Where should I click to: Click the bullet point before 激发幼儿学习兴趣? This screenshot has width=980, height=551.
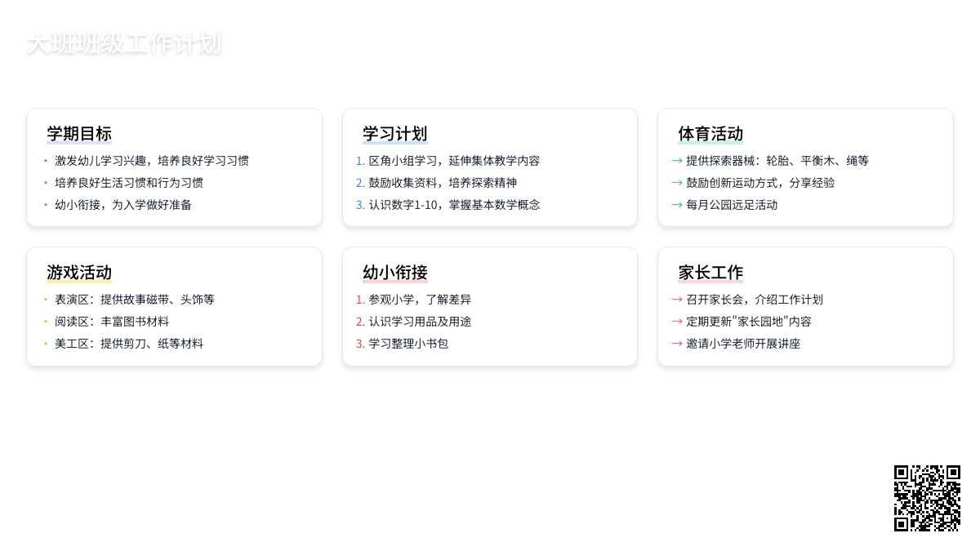[45, 161]
